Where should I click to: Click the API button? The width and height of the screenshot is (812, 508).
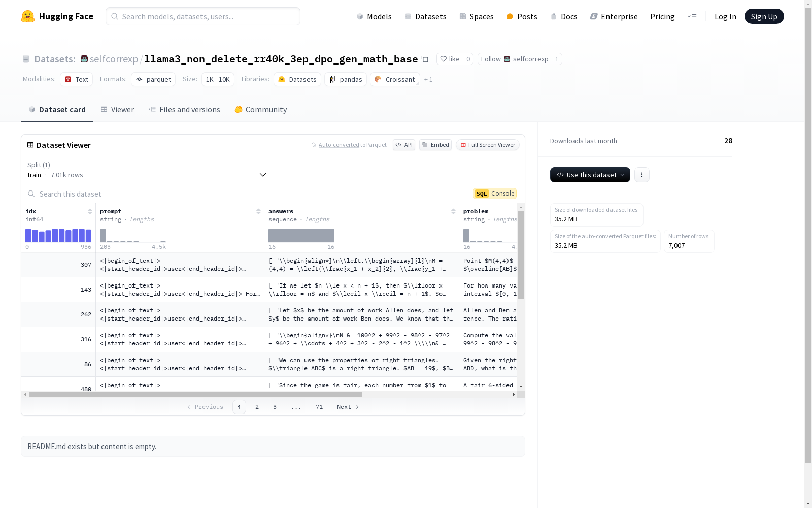(x=404, y=145)
